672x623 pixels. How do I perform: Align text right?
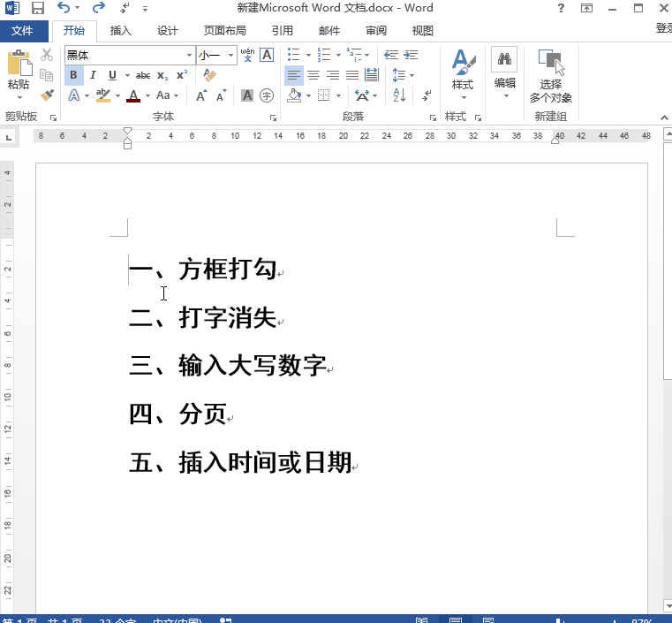point(333,75)
